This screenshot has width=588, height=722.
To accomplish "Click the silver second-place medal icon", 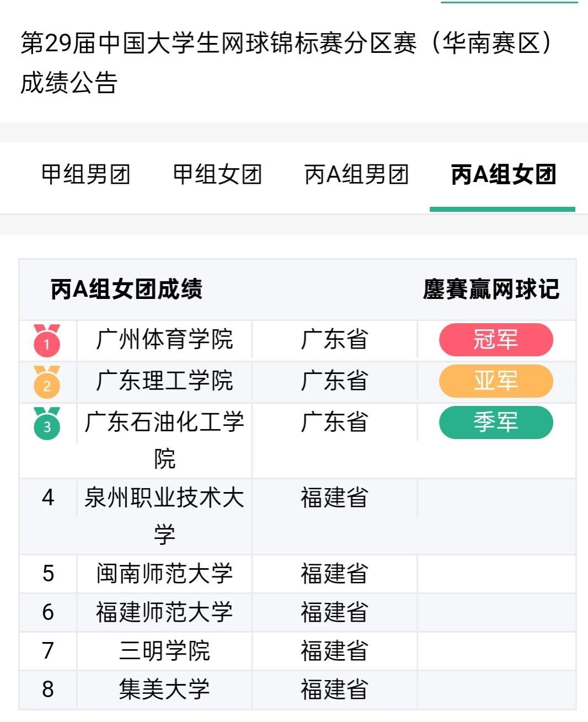I will (x=47, y=382).
